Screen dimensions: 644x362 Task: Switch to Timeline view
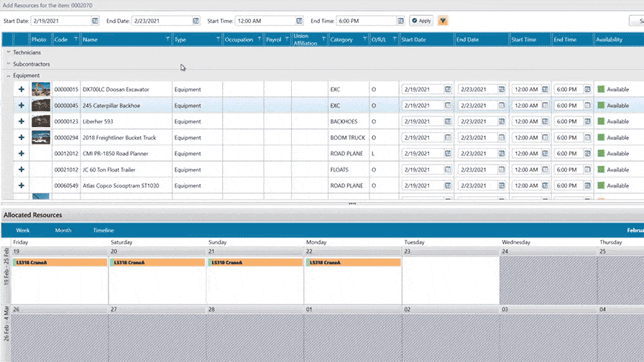pyautogui.click(x=103, y=231)
